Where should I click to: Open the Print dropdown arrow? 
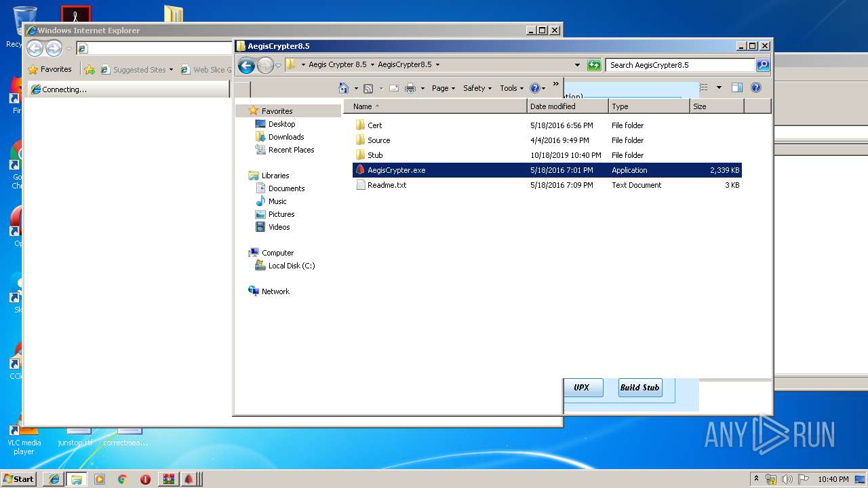click(422, 88)
